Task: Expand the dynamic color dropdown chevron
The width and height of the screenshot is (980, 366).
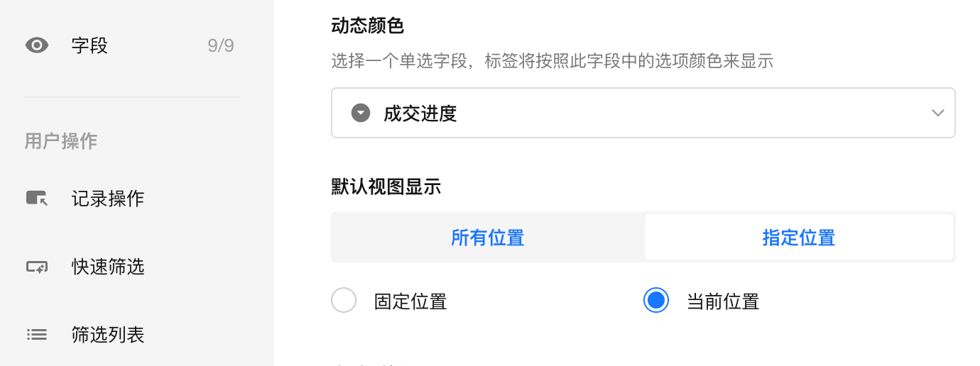Action: coord(937,113)
